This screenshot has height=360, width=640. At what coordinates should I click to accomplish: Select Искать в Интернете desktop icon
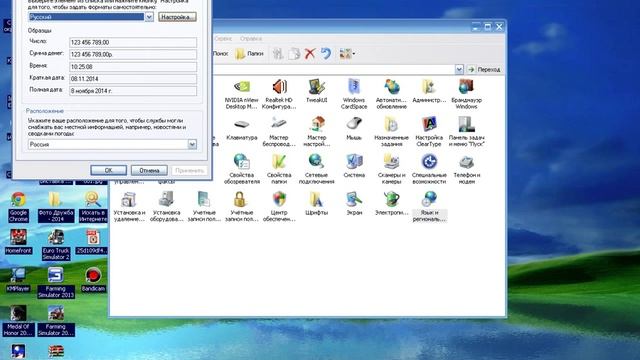[93, 207]
